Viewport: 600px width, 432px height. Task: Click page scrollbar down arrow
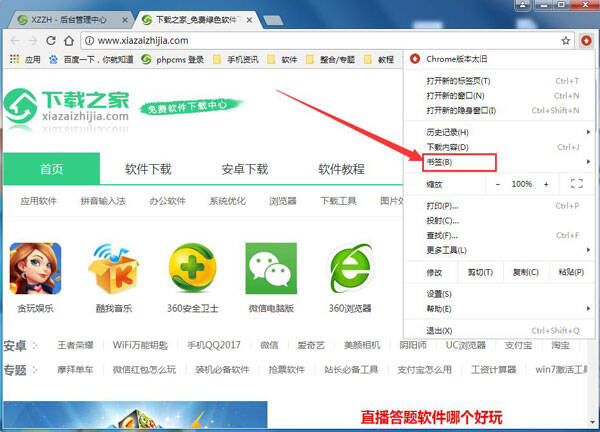[x=594, y=422]
